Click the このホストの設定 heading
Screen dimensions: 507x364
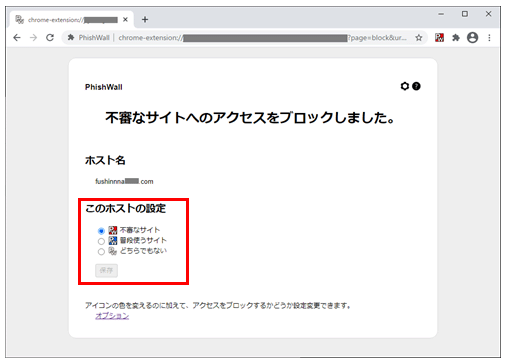click(x=126, y=209)
